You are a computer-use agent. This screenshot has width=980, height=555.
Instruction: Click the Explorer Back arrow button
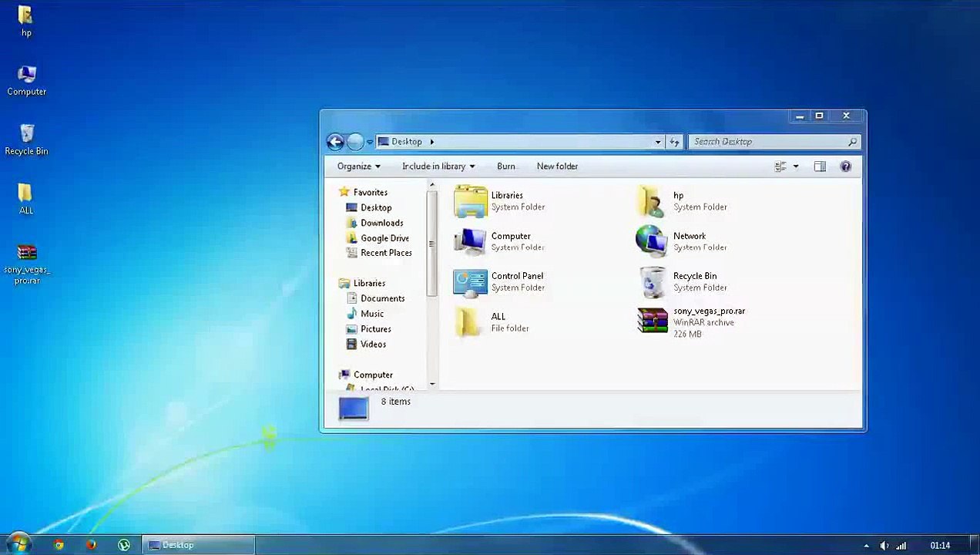334,142
